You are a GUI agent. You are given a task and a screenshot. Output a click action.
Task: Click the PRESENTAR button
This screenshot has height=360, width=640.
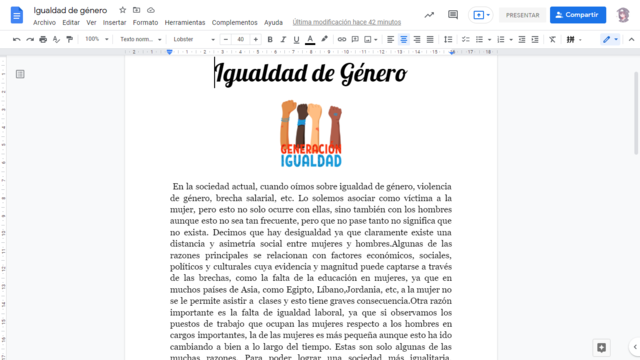[522, 15]
